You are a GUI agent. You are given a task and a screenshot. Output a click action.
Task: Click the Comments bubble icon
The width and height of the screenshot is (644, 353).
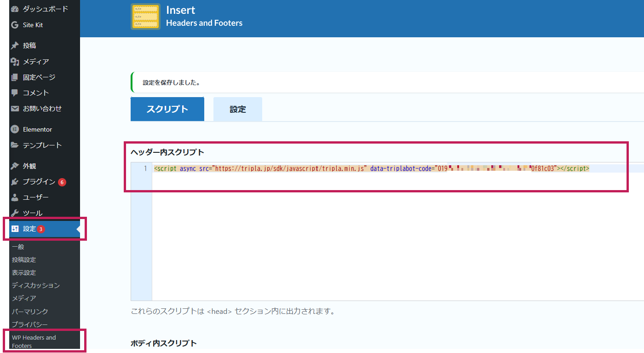point(15,93)
